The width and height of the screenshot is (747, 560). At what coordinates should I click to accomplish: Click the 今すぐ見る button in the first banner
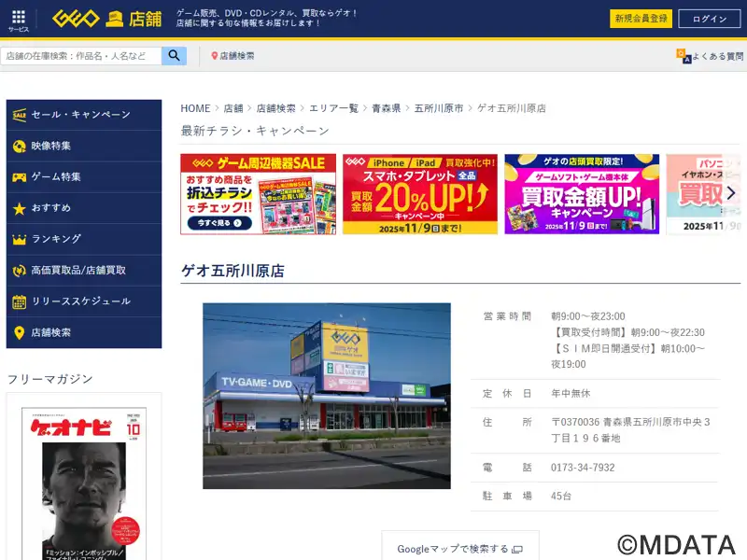click(219, 223)
